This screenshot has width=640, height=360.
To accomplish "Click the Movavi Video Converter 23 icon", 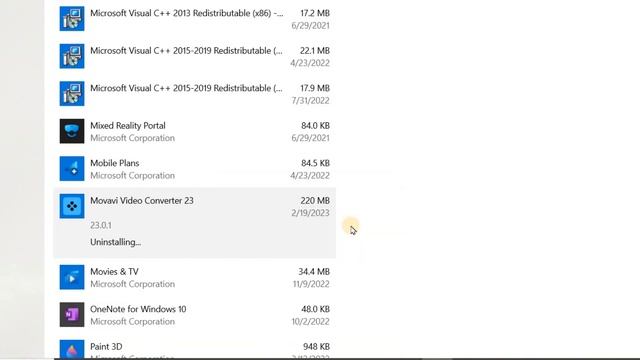I will [72, 206].
